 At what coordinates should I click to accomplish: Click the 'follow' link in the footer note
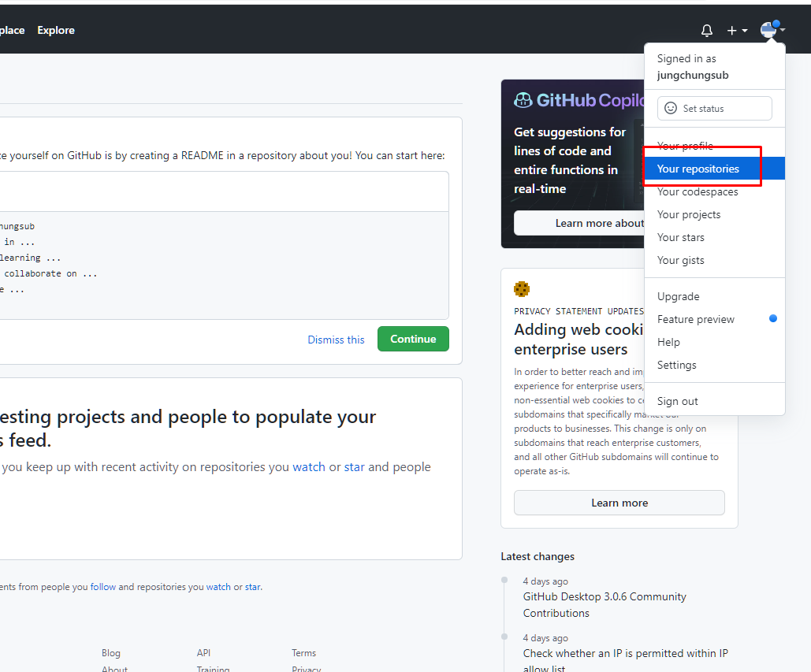click(103, 587)
